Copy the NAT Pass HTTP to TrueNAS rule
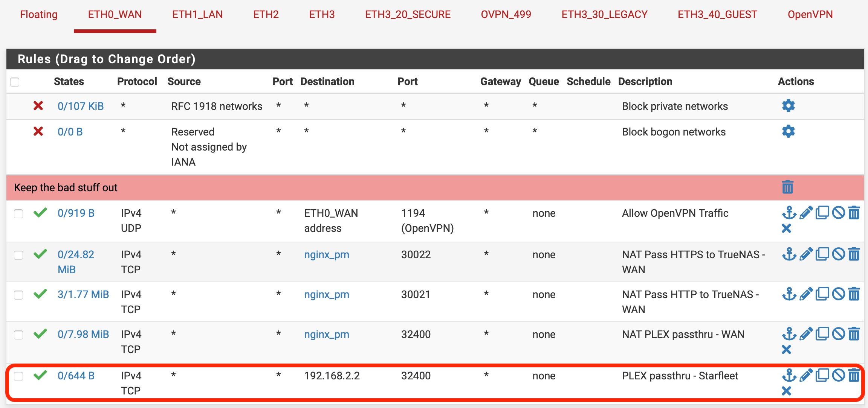The height and width of the screenshot is (408, 868). (822, 294)
